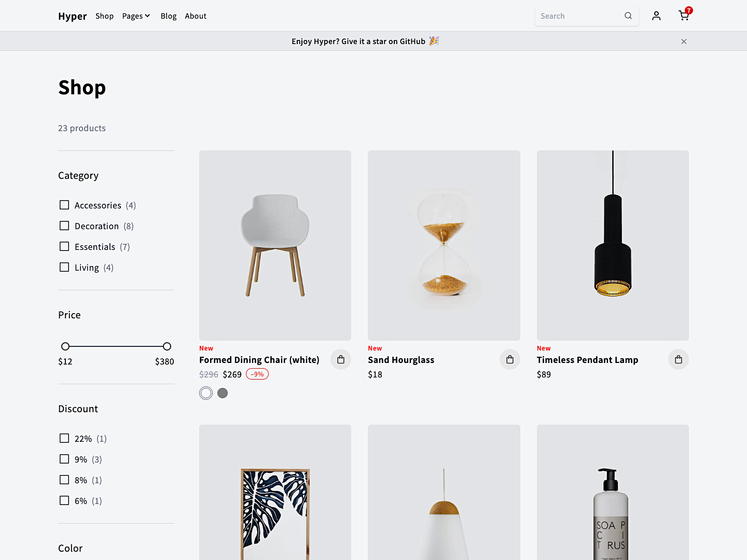Open Sand Hourglass product title

[401, 360]
